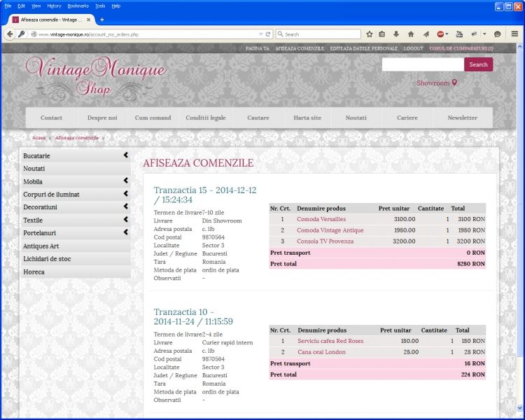525x420 pixels.
Task: Click the bookmark star icon
Action: [369, 34]
